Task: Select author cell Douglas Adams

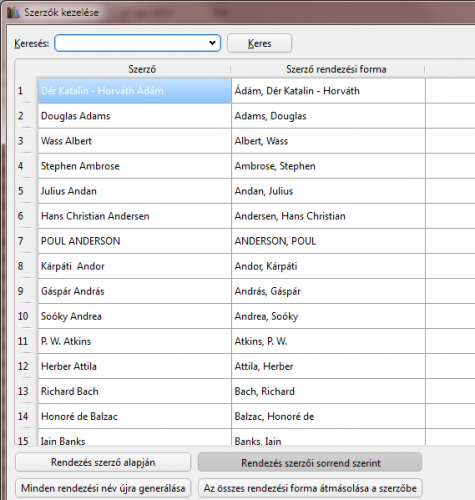Action: (135, 116)
